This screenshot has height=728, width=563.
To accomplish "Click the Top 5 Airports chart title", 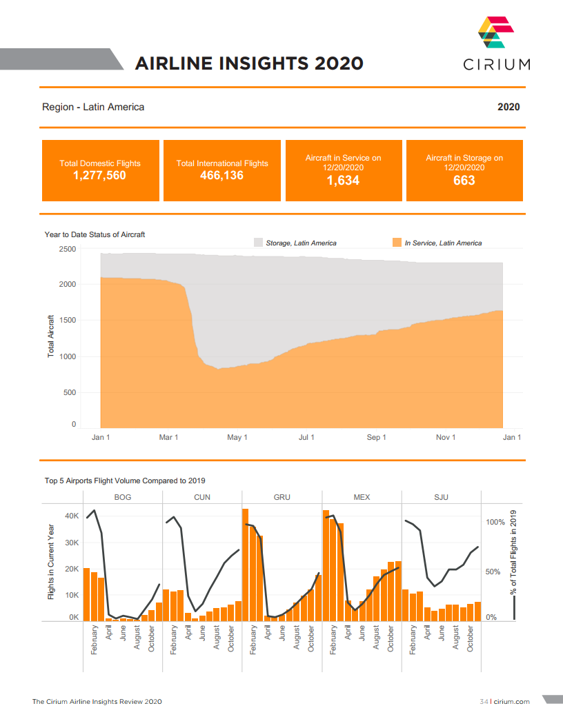I will coord(125,481).
